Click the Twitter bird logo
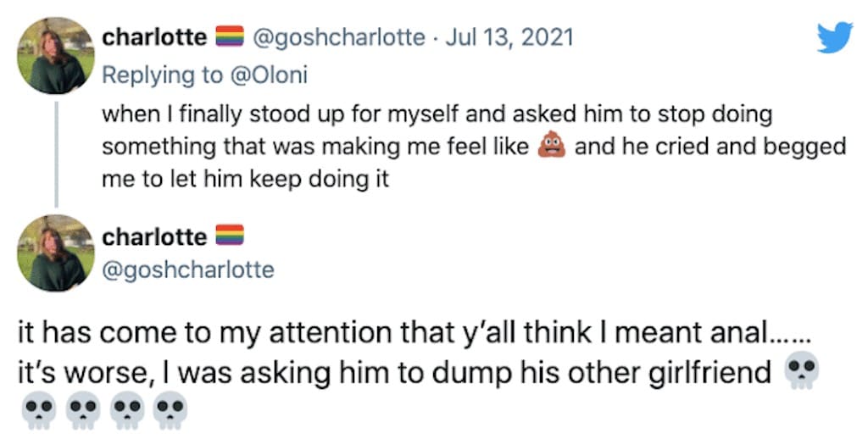The width and height of the screenshot is (868, 439). pyautogui.click(x=835, y=37)
